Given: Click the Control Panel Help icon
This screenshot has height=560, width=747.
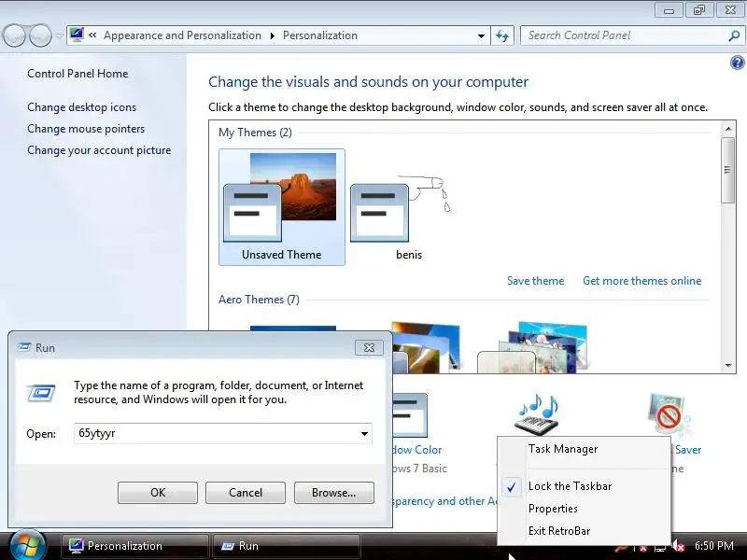Looking at the screenshot, I should point(737,63).
